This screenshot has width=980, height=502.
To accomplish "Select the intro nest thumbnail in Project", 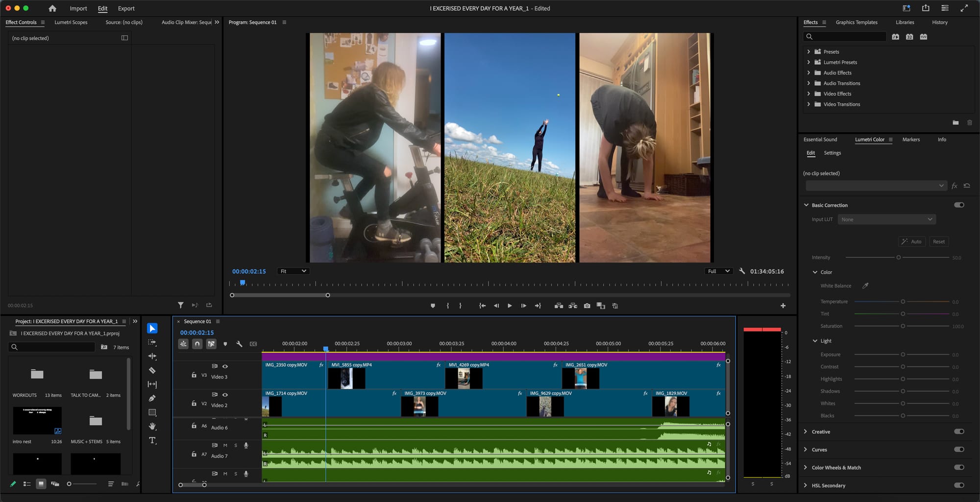I will tap(37, 420).
